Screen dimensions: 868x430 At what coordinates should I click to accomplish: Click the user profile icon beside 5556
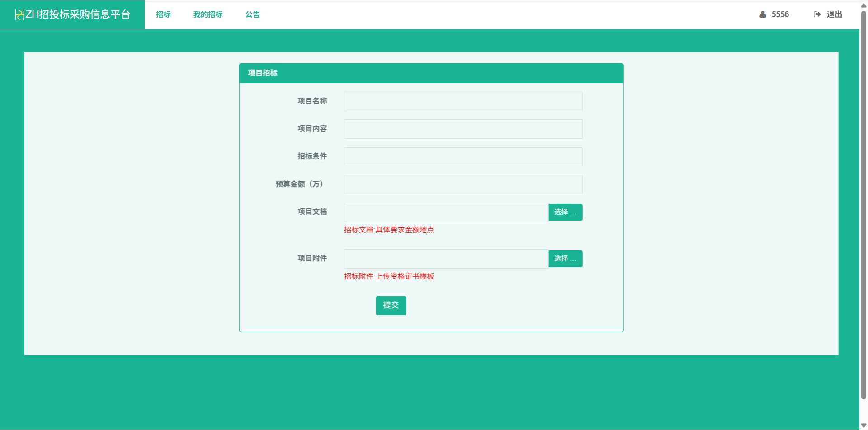click(x=763, y=14)
